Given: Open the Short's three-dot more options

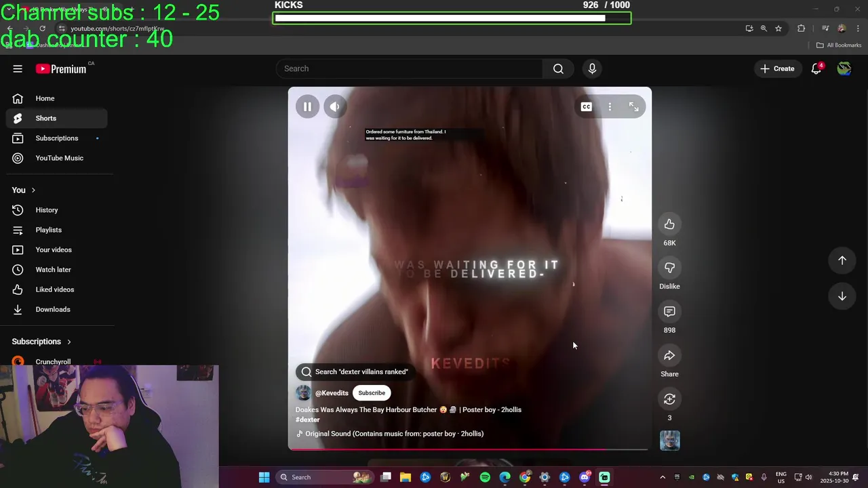Looking at the screenshot, I should [x=610, y=106].
